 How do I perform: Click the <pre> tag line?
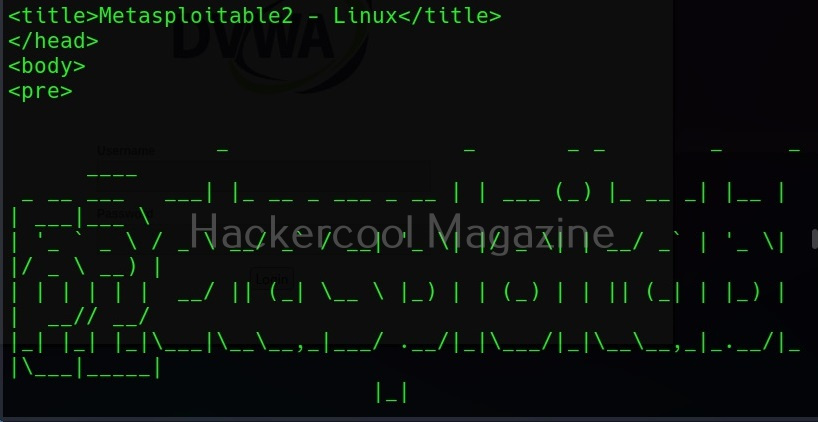pyautogui.click(x=40, y=91)
